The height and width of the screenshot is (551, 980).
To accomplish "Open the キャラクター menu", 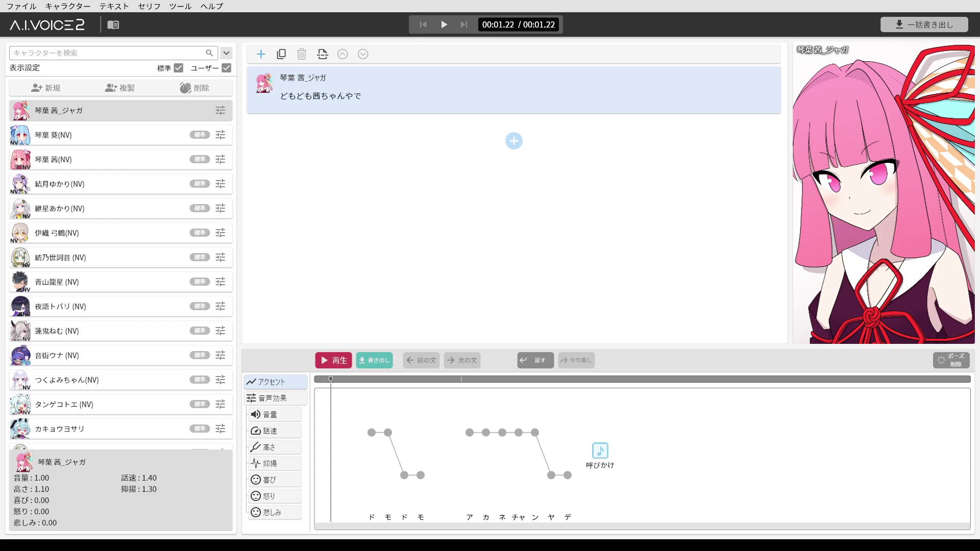I will pos(68,6).
